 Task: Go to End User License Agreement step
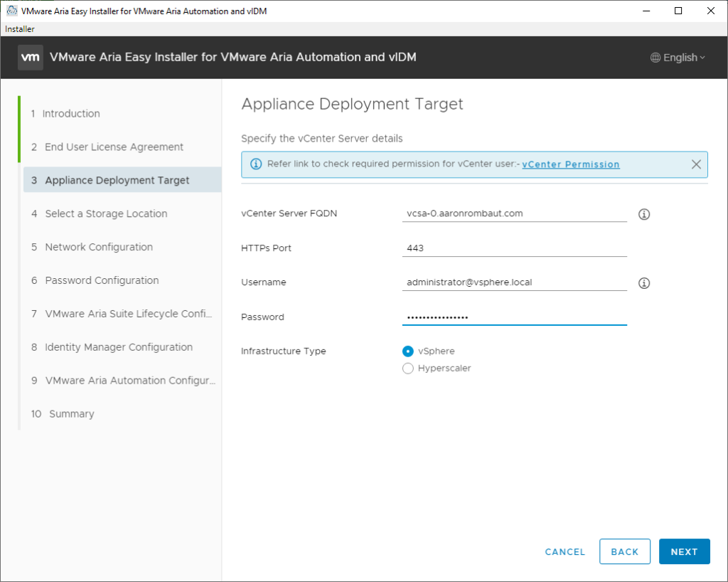coord(114,147)
